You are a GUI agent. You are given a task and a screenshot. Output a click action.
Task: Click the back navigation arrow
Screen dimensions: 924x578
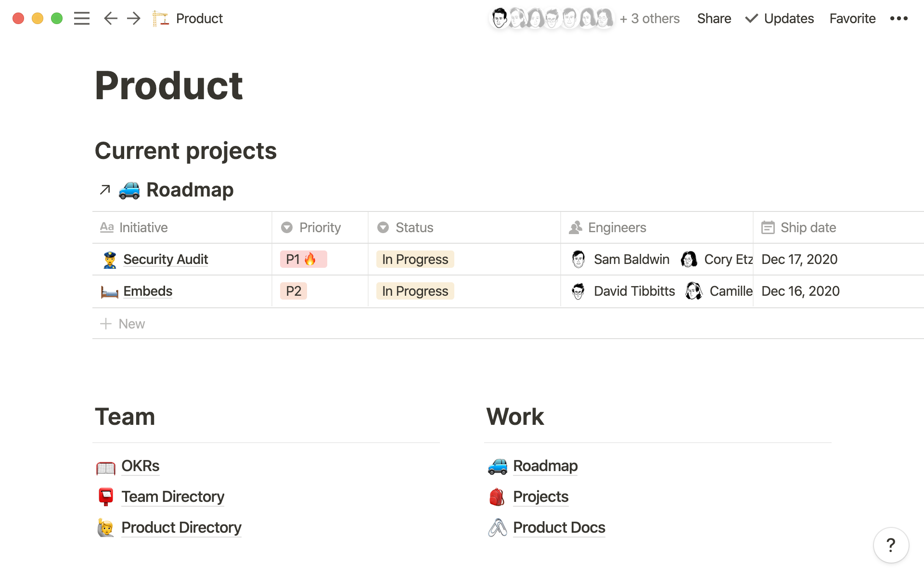point(110,18)
